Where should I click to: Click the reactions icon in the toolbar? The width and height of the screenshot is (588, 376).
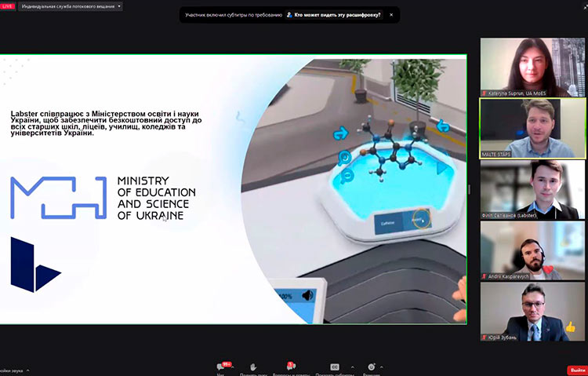tap(371, 366)
